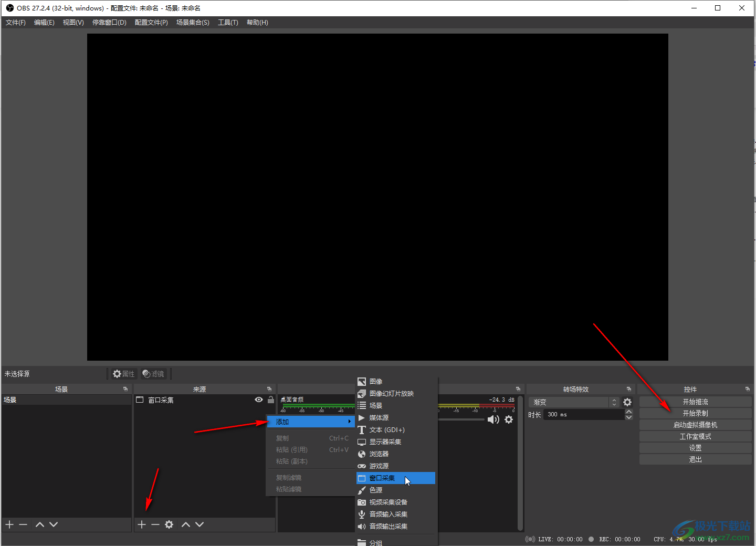The width and height of the screenshot is (756, 546).
Task: Choose 场景 source in add submenu
Action: click(x=396, y=406)
